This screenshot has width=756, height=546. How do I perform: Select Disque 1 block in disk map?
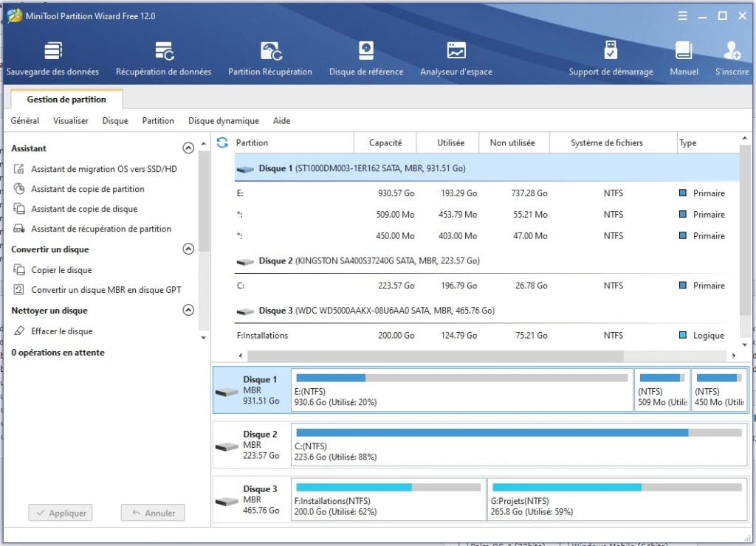pos(252,390)
